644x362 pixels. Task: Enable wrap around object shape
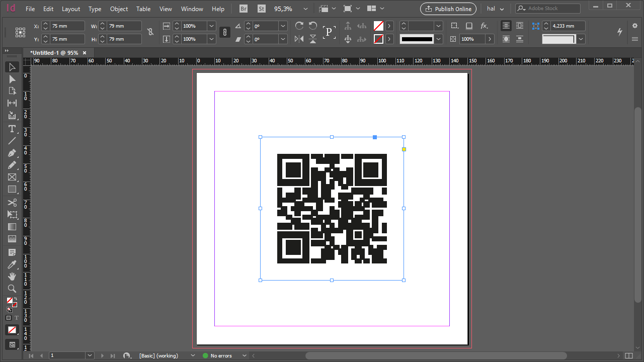[506, 39]
